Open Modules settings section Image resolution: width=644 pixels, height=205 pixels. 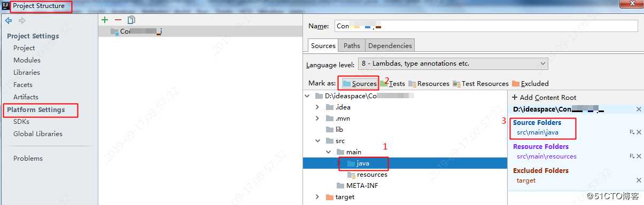pyautogui.click(x=27, y=60)
